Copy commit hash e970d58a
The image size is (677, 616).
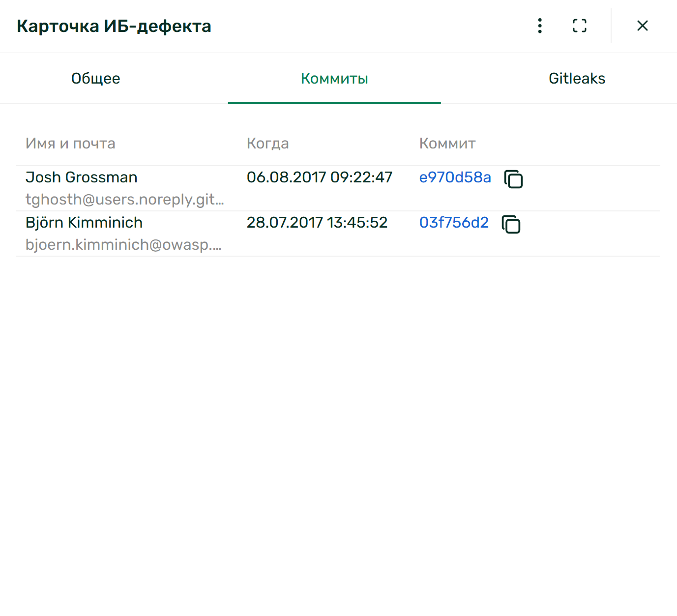coord(514,179)
